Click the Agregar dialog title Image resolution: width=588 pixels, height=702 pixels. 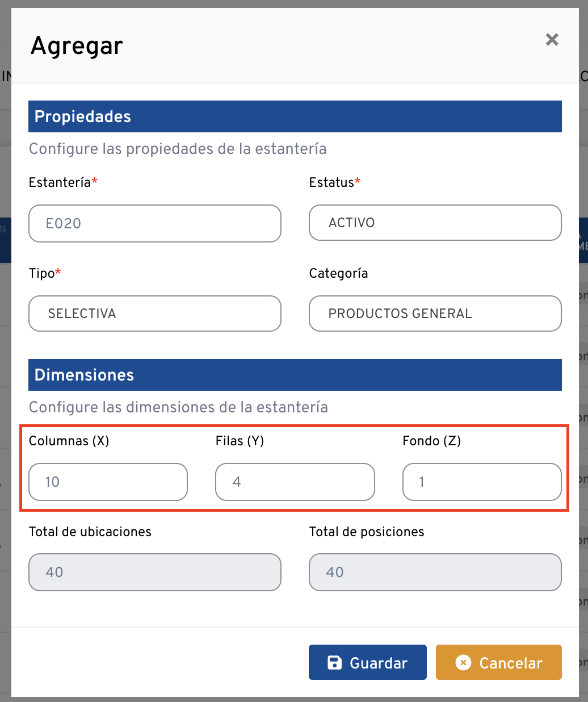tap(77, 46)
